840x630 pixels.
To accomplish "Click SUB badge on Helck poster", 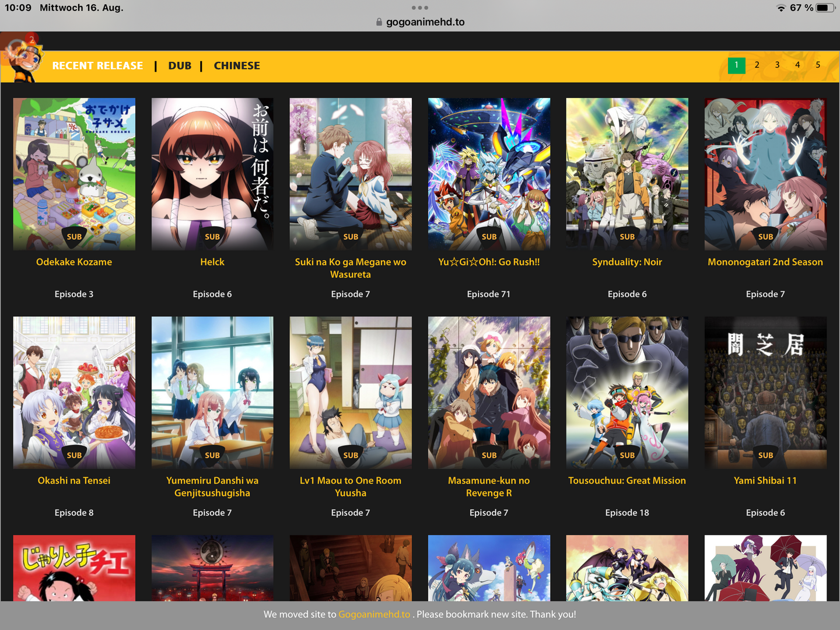I will (212, 237).
